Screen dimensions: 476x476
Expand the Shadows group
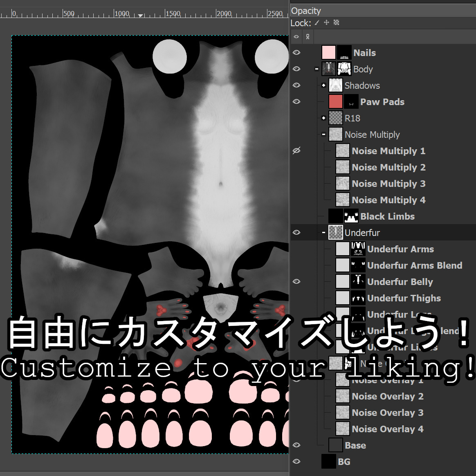pos(323,85)
